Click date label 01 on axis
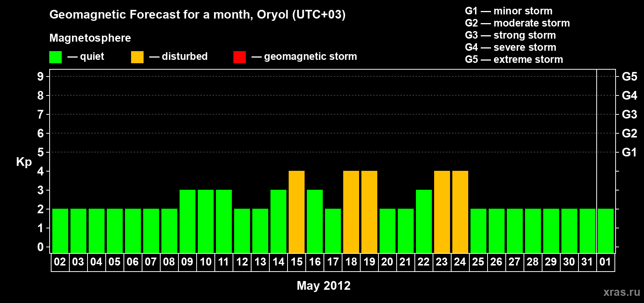Screen dimensions: 644x303 point(605,262)
